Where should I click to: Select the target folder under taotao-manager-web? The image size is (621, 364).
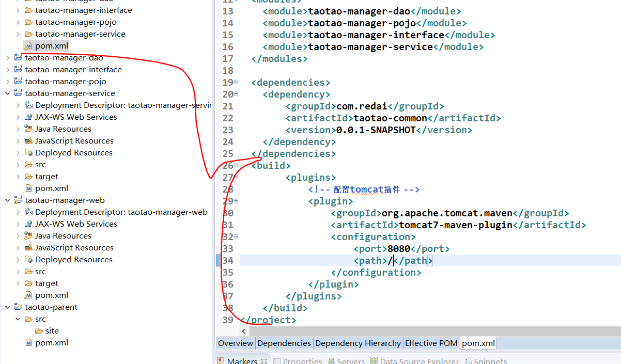pos(46,283)
